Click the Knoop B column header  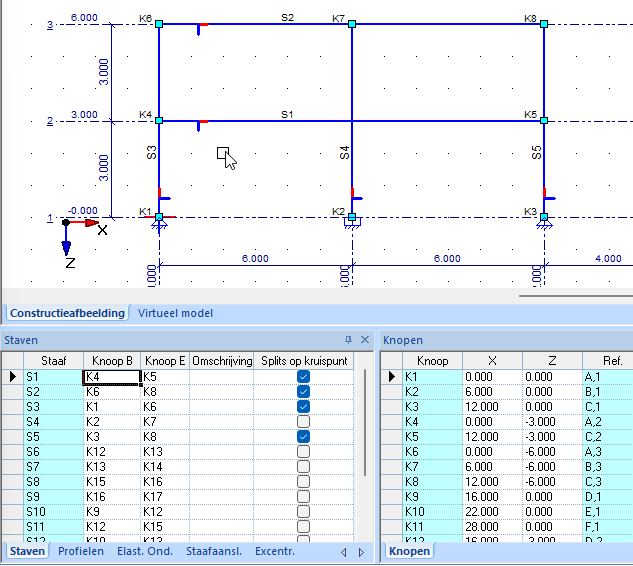point(112,361)
